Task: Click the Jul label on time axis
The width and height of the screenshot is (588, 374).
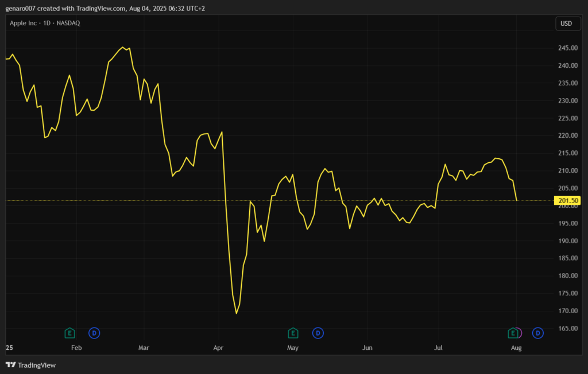Action: pos(439,348)
